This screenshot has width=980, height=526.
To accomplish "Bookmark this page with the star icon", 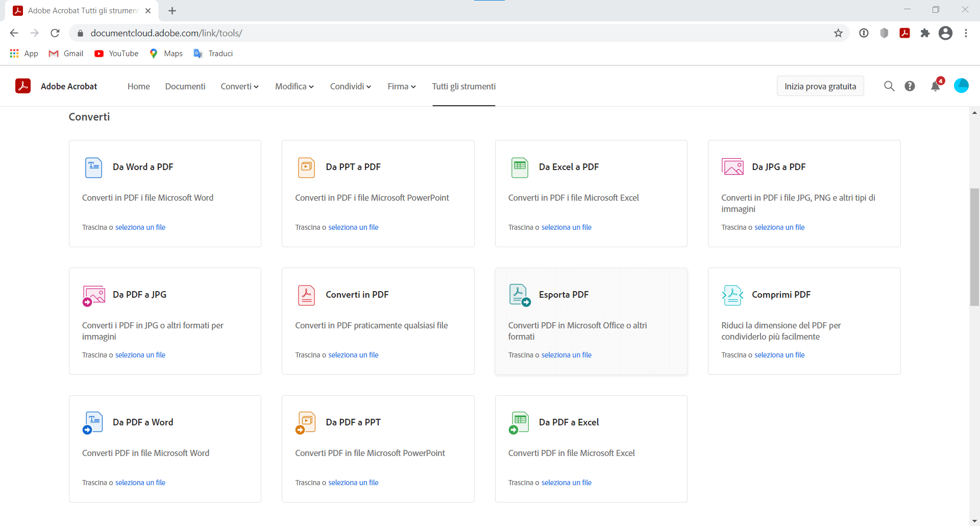I will pyautogui.click(x=838, y=33).
